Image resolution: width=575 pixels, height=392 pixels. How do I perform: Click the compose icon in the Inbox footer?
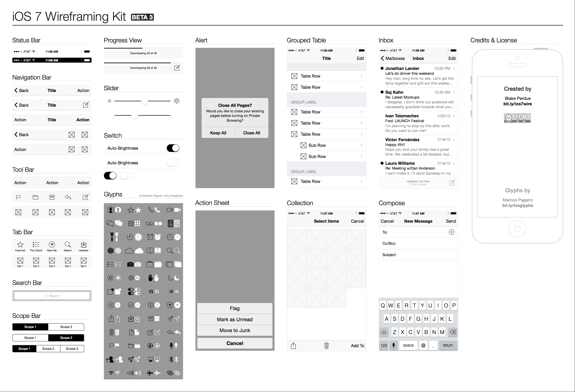click(452, 182)
